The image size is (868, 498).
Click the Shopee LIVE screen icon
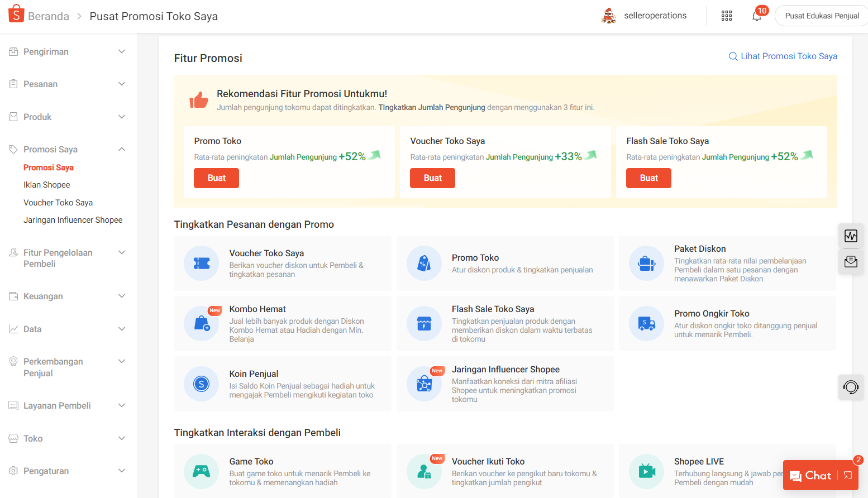point(646,471)
